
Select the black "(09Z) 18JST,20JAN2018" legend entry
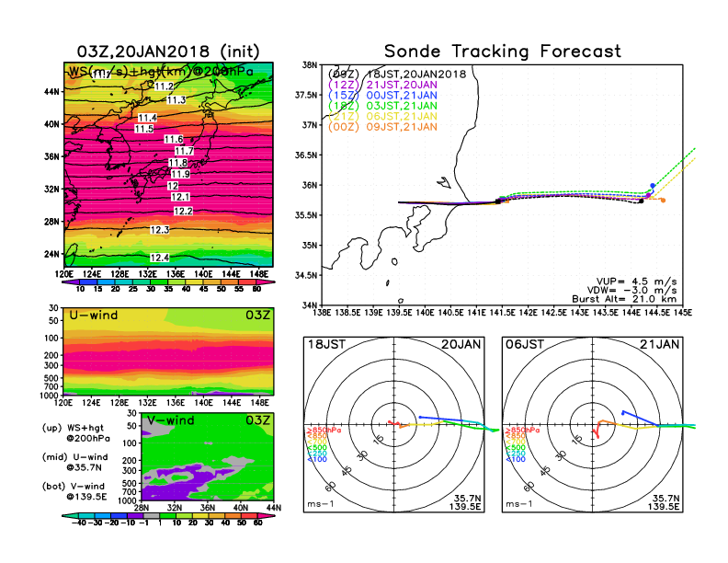[396, 75]
